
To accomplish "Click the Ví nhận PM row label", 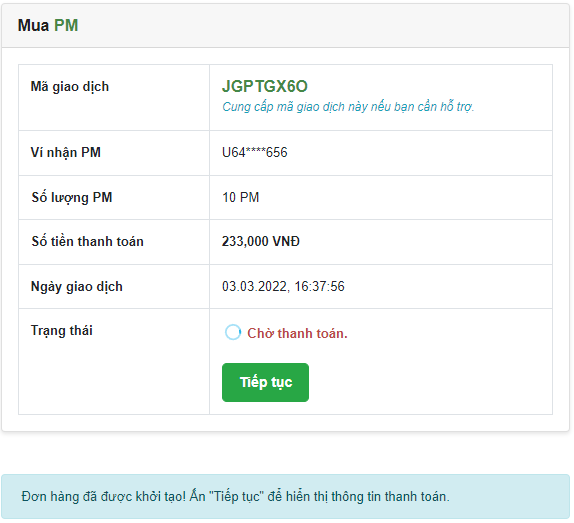I will coord(66,152).
